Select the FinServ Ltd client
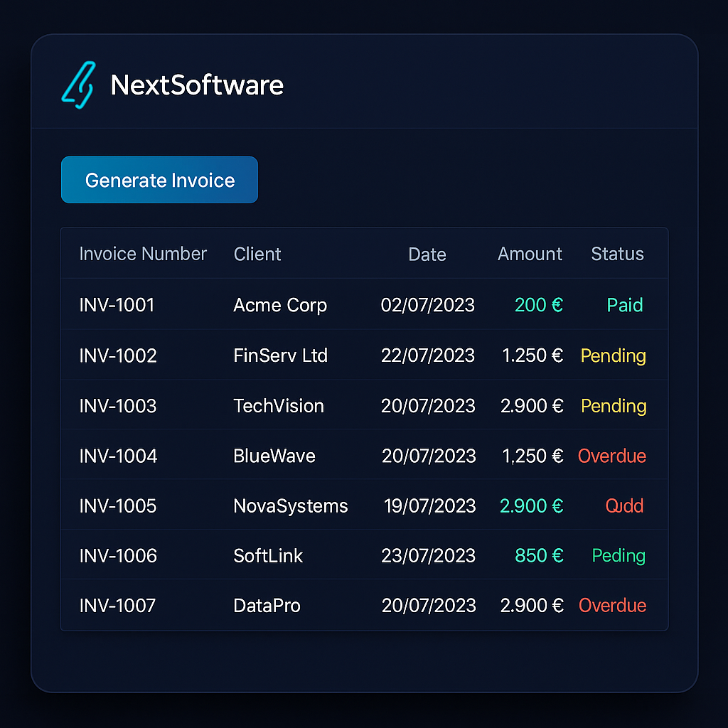The height and width of the screenshot is (728, 728). pyautogui.click(x=280, y=355)
